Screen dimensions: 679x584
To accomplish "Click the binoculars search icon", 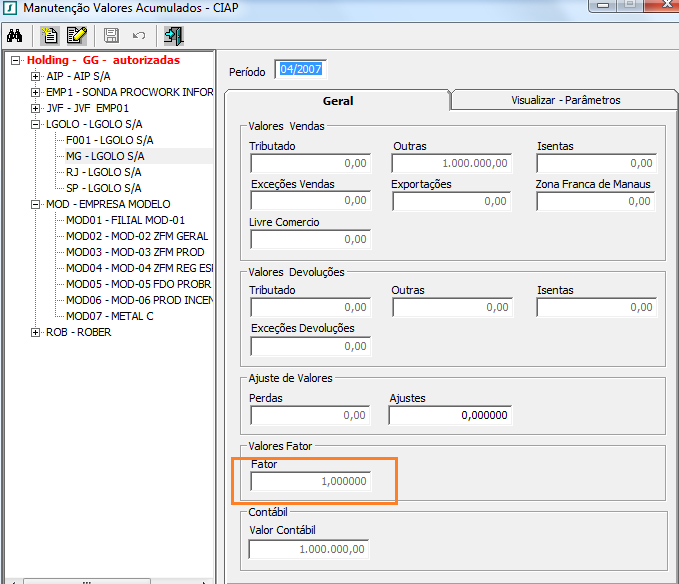I will pyautogui.click(x=15, y=36).
